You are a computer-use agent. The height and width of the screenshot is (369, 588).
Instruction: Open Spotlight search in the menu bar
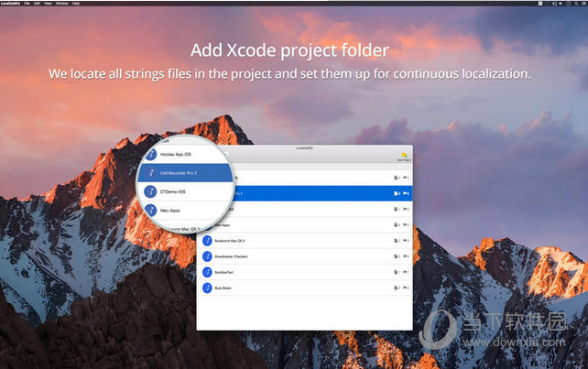click(576, 4)
